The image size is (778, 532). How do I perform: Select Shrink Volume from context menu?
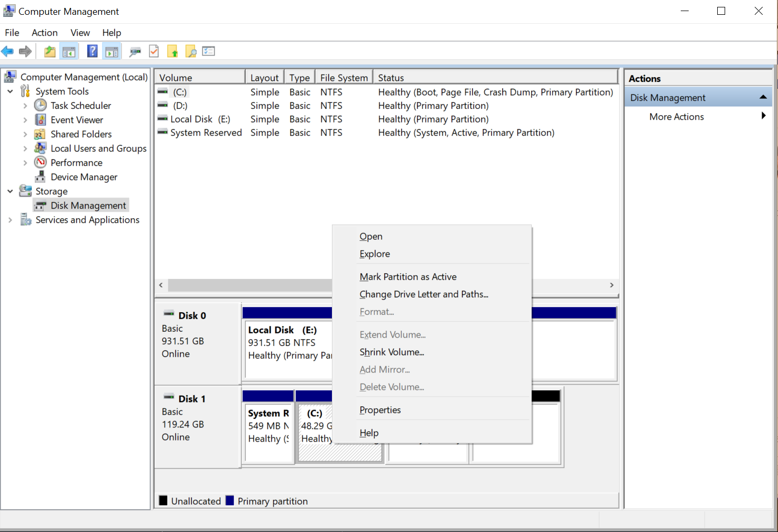431,352
